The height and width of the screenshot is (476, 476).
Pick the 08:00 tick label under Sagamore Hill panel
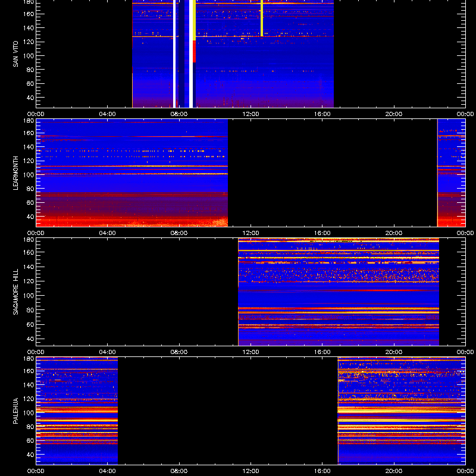(179, 352)
